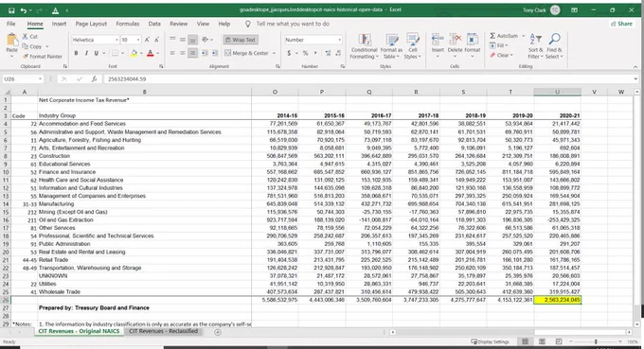The height and width of the screenshot is (349, 644).
Task: Decrease decimal places
Action: point(338,53)
